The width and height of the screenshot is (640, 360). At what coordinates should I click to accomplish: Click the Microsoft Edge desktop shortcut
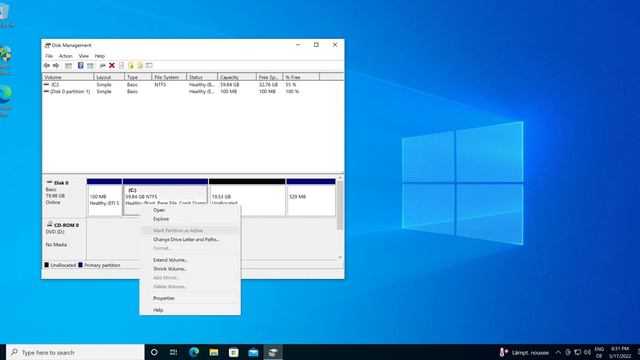click(x=6, y=100)
